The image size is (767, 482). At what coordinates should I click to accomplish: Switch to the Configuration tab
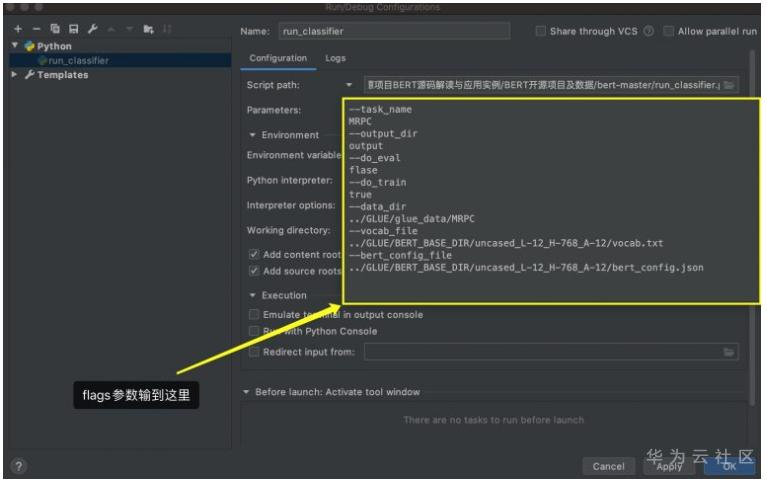pos(278,58)
